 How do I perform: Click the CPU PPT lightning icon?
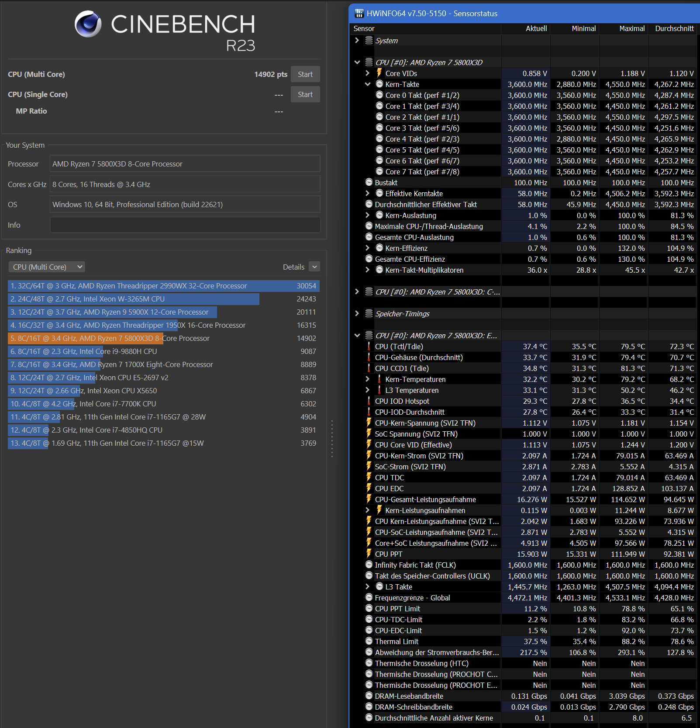tap(369, 554)
